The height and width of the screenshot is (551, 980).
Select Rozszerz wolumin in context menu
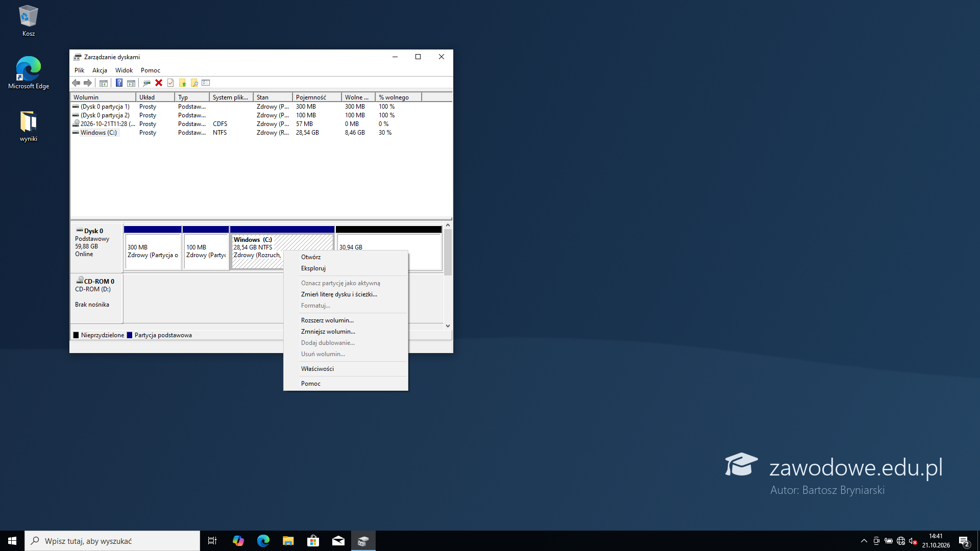click(346, 320)
